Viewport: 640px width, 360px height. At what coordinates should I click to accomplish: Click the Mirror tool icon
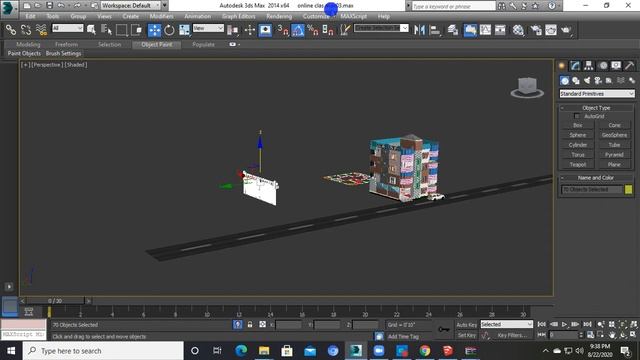pyautogui.click(x=419, y=30)
